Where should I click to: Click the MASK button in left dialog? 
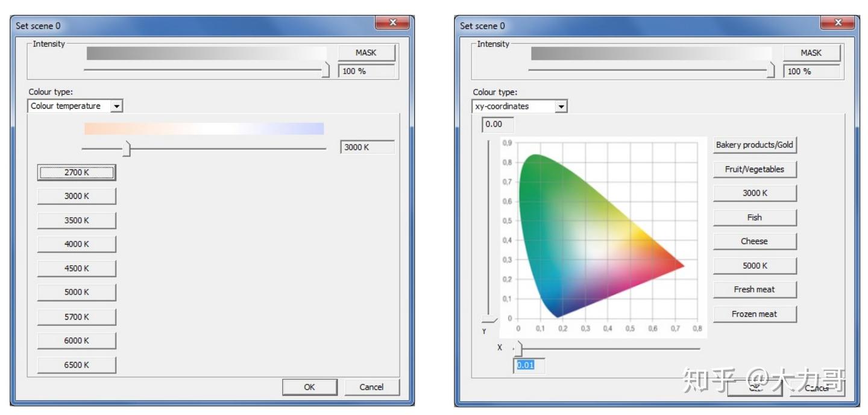point(366,52)
